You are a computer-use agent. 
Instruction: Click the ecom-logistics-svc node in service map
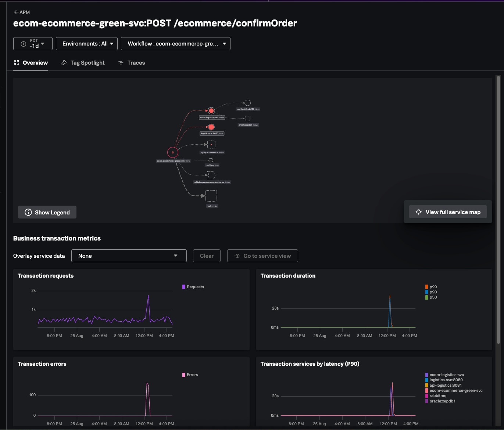pyautogui.click(x=211, y=111)
